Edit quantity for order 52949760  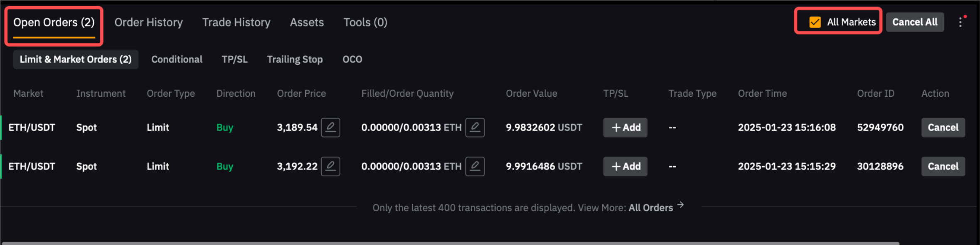pos(475,127)
